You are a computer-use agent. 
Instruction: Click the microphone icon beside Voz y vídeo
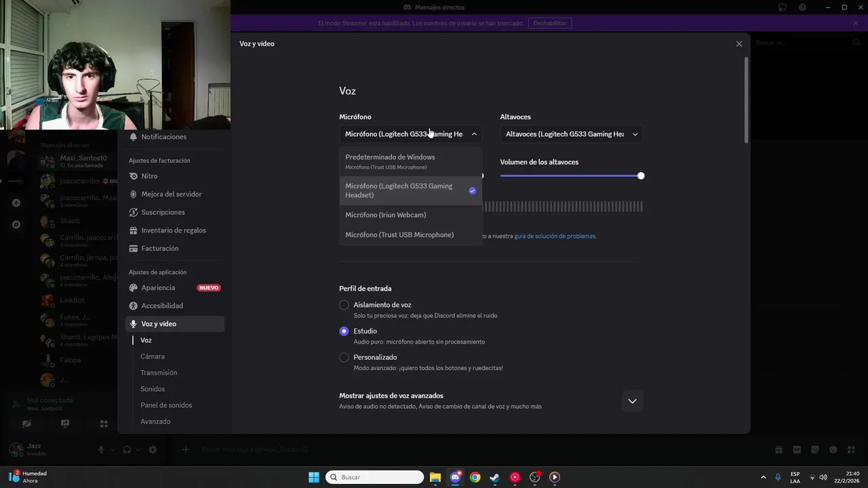point(134,324)
